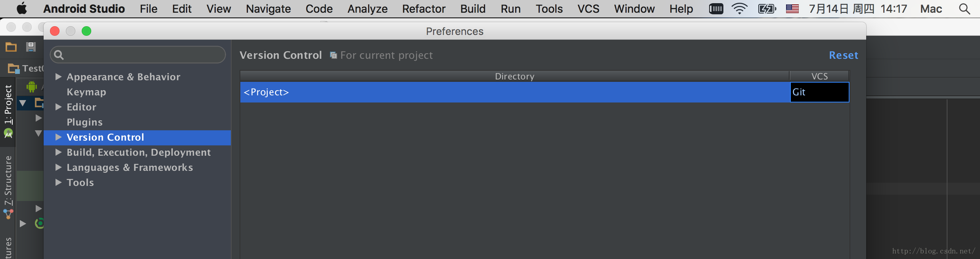Open the 1: Project side tab
The height and width of the screenshot is (259, 980).
8,104
